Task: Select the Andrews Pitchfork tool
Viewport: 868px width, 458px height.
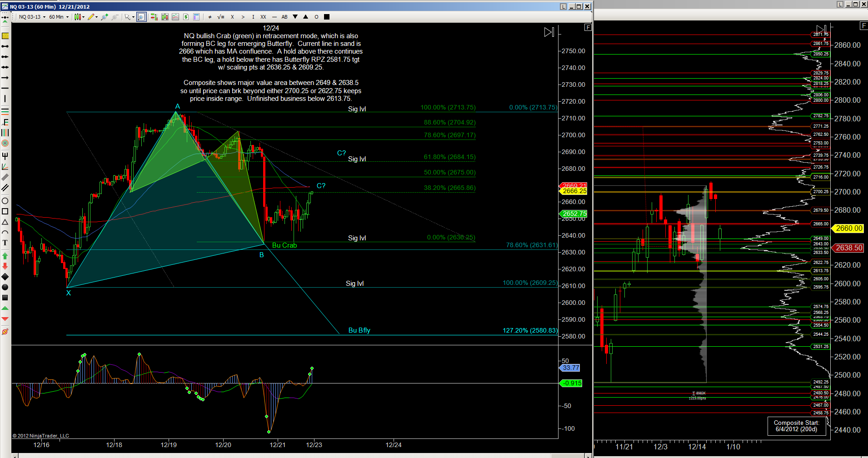Action: pos(5,156)
